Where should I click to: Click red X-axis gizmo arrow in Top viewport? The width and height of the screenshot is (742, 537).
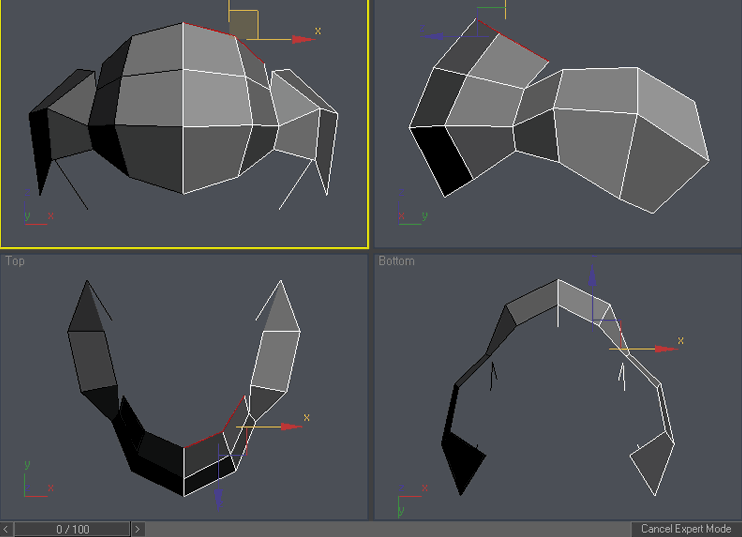coord(292,426)
